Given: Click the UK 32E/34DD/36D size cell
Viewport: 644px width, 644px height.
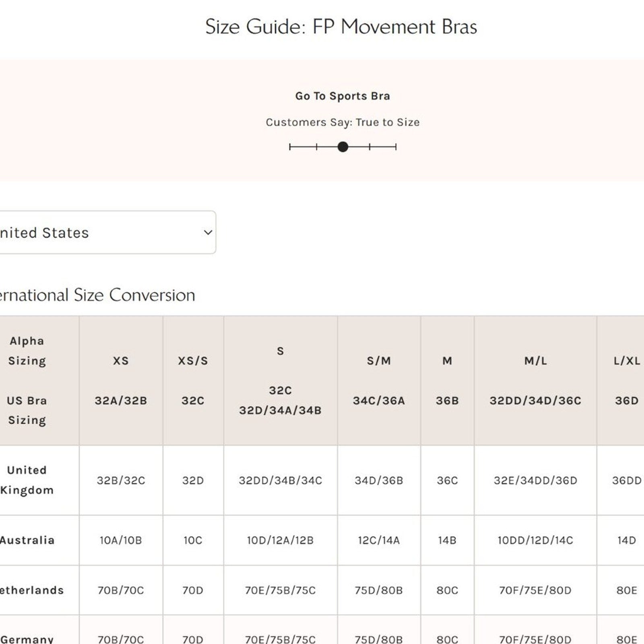Looking at the screenshot, I should 535,480.
